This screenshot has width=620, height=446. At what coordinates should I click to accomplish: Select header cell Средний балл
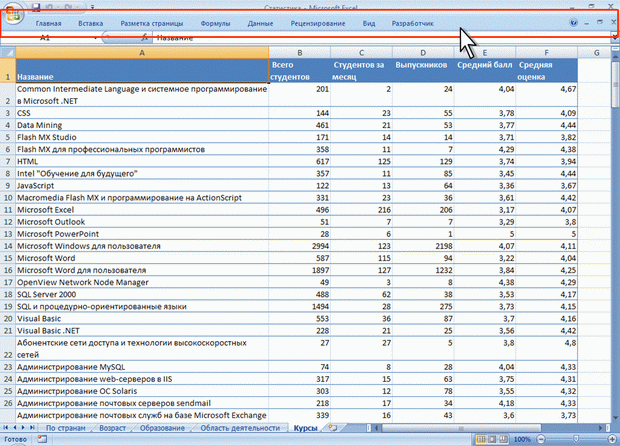pyautogui.click(x=485, y=70)
